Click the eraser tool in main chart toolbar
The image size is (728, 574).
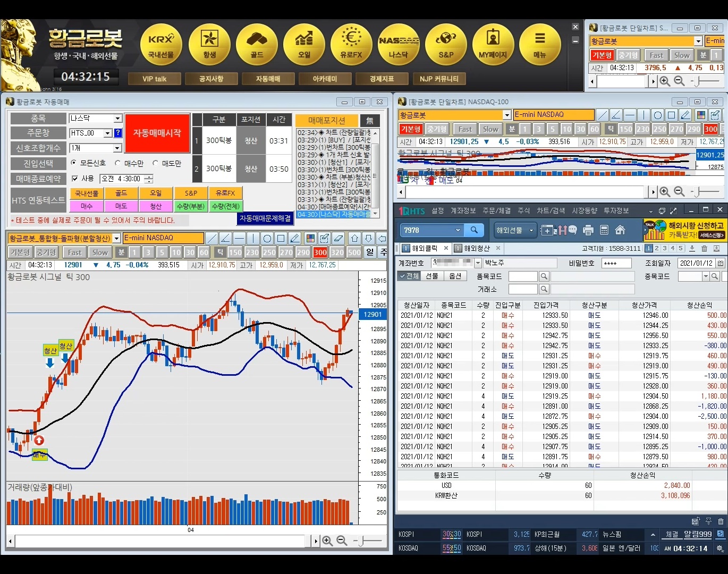[338, 238]
